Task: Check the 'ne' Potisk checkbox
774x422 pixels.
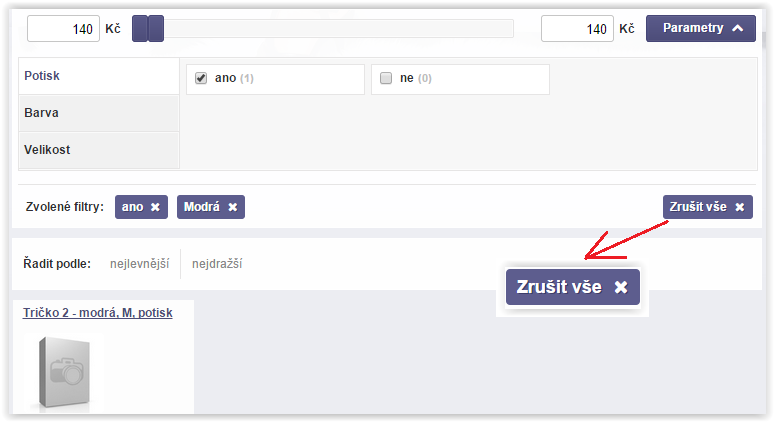Action: tap(386, 78)
